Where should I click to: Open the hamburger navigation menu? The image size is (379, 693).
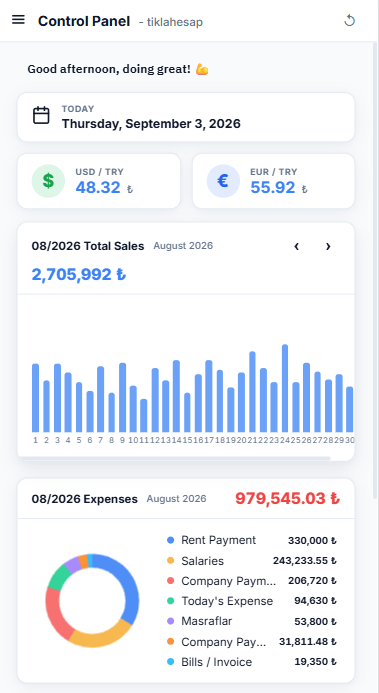(x=18, y=20)
